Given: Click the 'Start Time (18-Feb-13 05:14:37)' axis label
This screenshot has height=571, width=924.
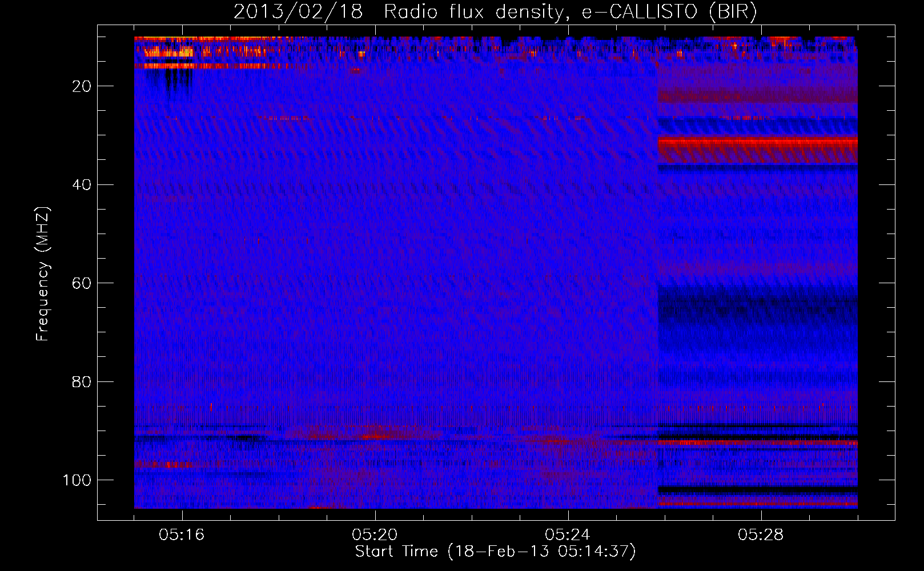Looking at the screenshot, I should 495,552.
